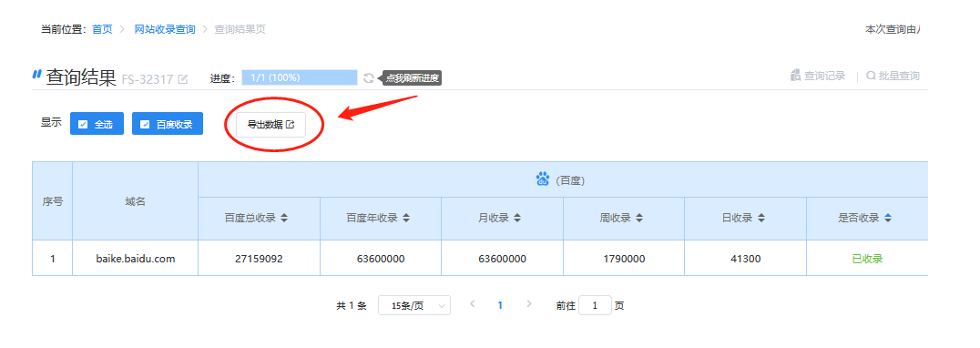
Task: Open the 15条/页 page size dropdown
Action: pos(414,305)
